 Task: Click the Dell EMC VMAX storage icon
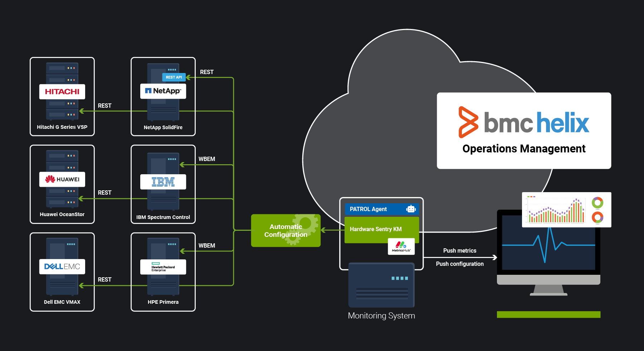click(62, 267)
